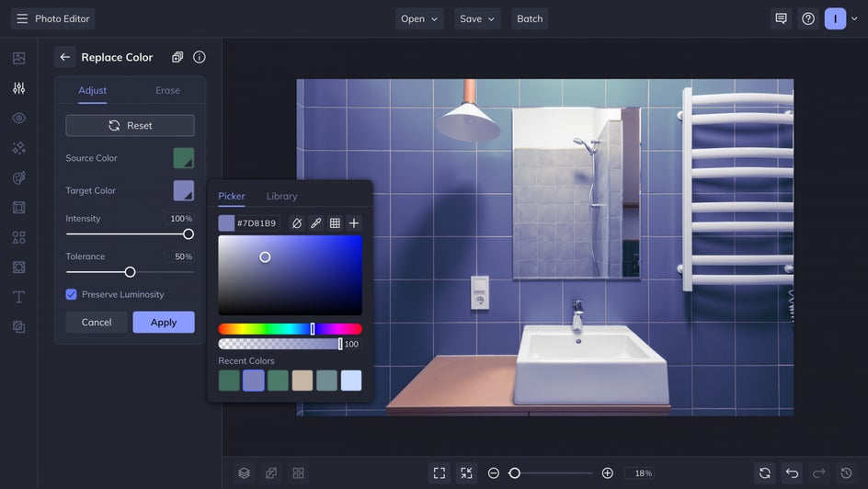Select the Picker tab

pyautogui.click(x=232, y=197)
